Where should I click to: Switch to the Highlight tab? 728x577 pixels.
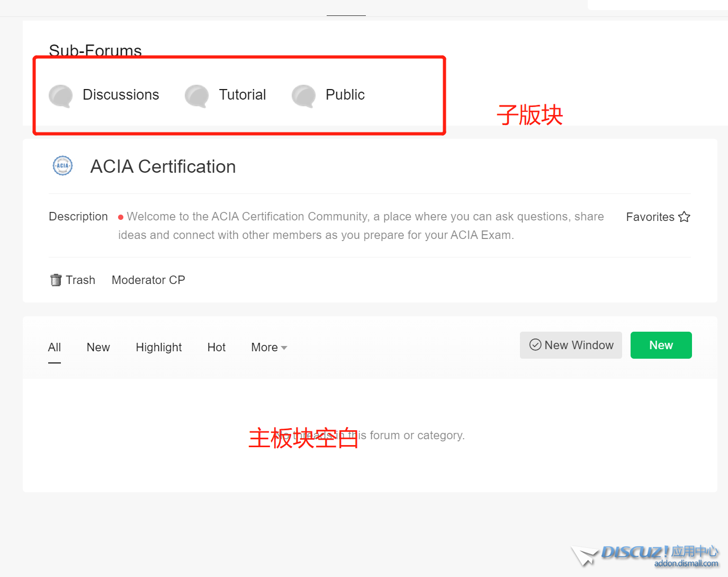pyautogui.click(x=158, y=348)
